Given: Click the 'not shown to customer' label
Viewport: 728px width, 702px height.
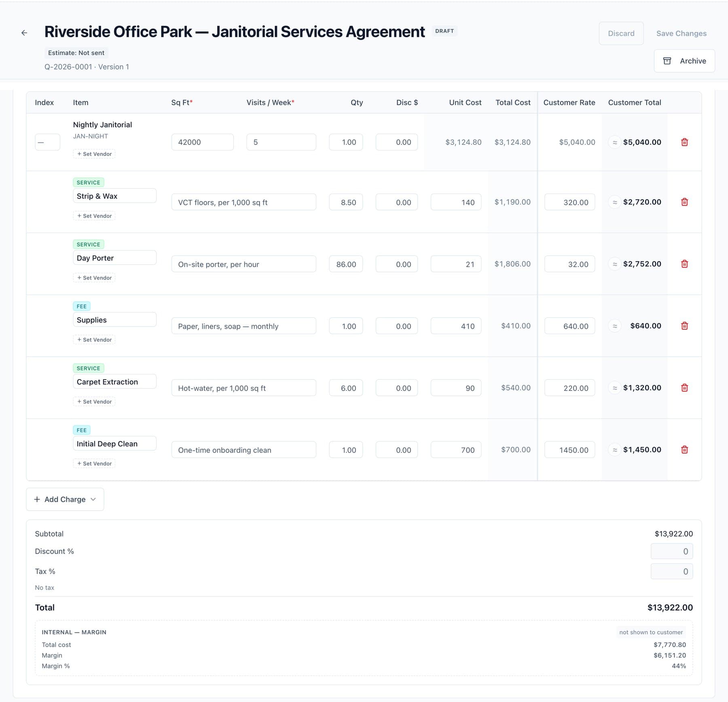Looking at the screenshot, I should click(651, 632).
